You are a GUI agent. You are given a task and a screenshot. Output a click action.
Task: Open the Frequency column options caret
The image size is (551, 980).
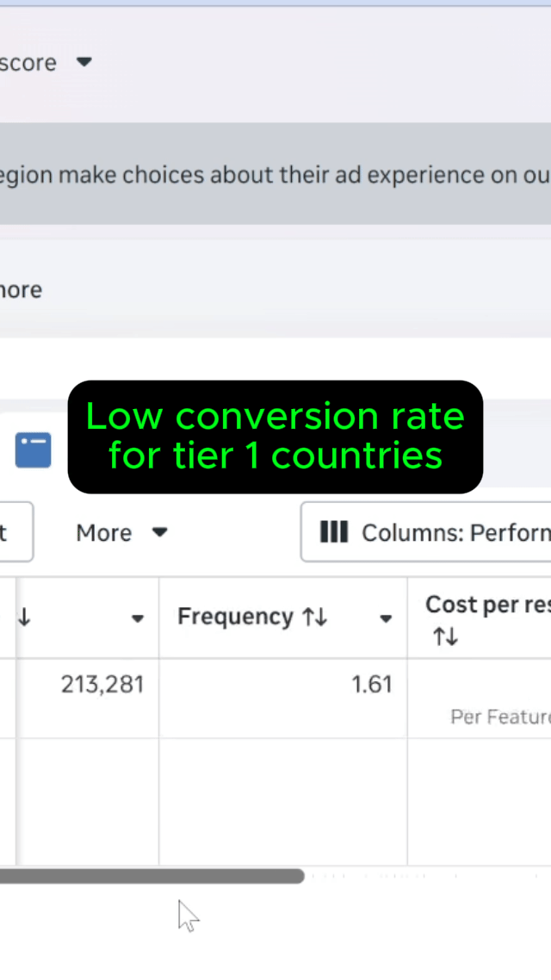[386, 618]
